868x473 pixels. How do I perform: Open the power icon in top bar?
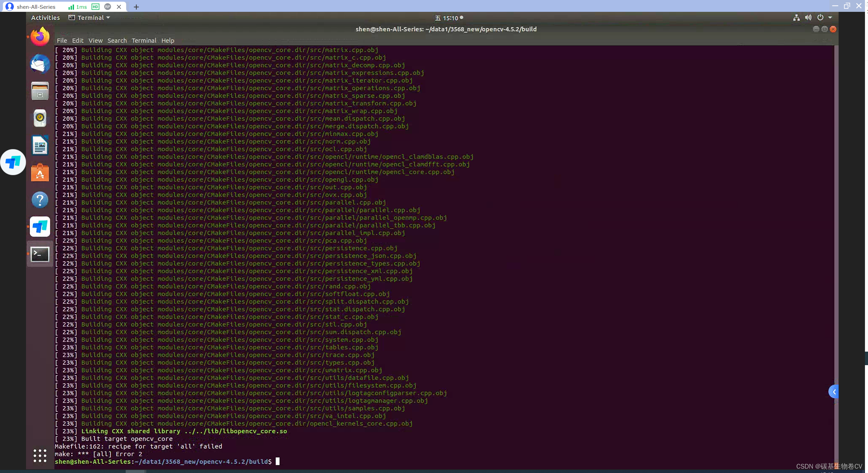point(820,18)
